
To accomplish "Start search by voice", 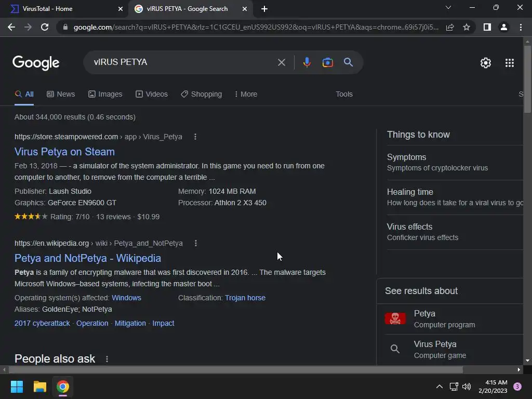I will [307, 62].
